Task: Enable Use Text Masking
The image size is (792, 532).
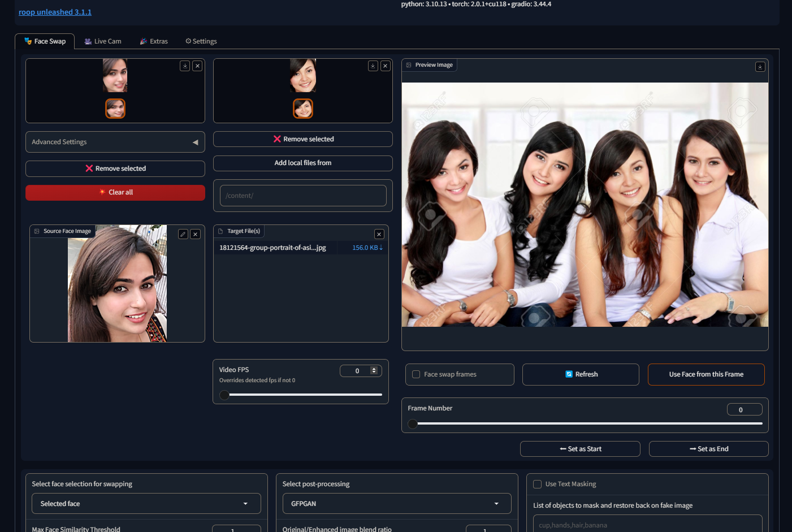Action: (536, 483)
